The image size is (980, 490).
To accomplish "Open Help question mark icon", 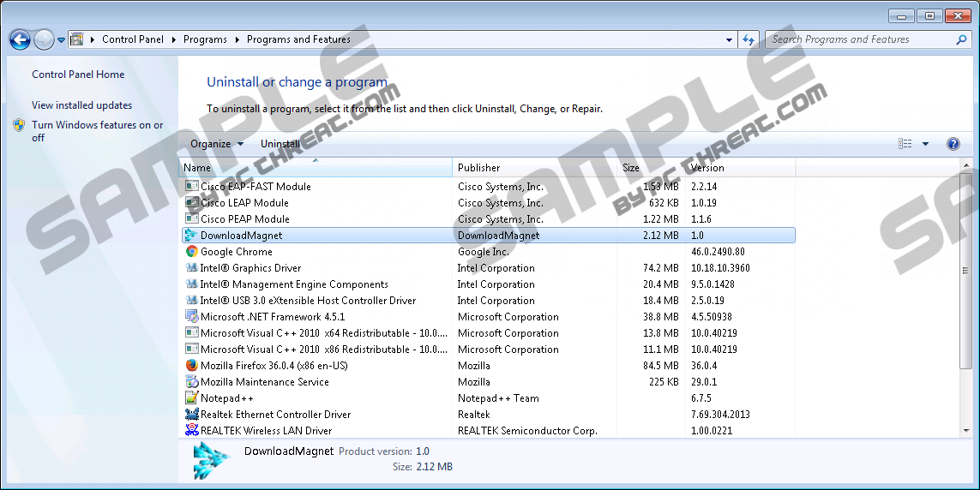I will click(x=953, y=144).
